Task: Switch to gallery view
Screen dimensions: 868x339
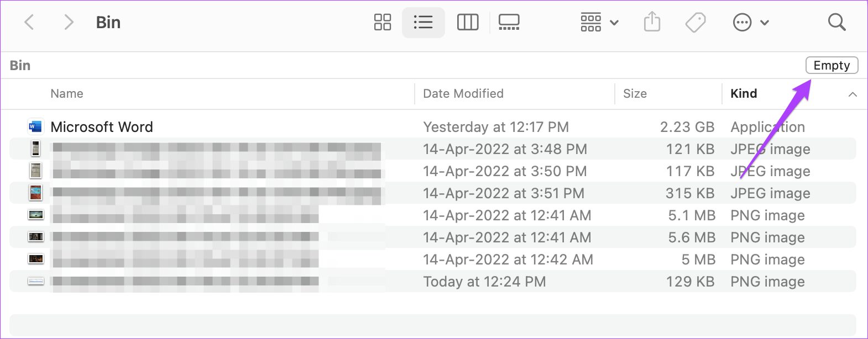Action: (509, 23)
